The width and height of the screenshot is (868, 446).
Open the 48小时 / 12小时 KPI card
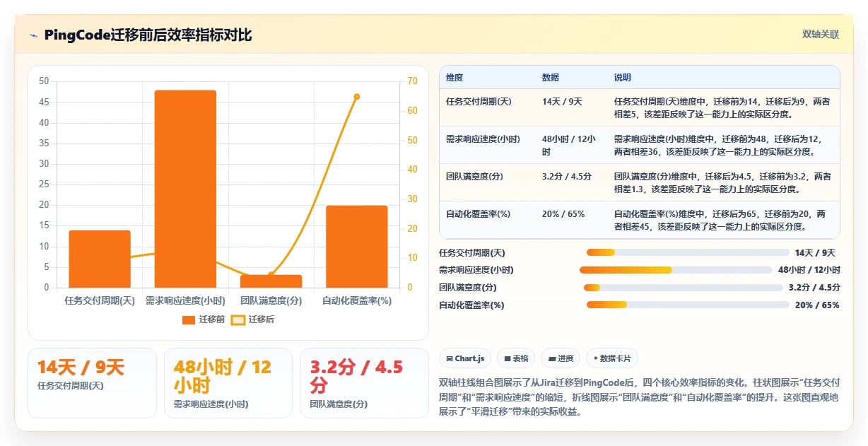pos(228,382)
